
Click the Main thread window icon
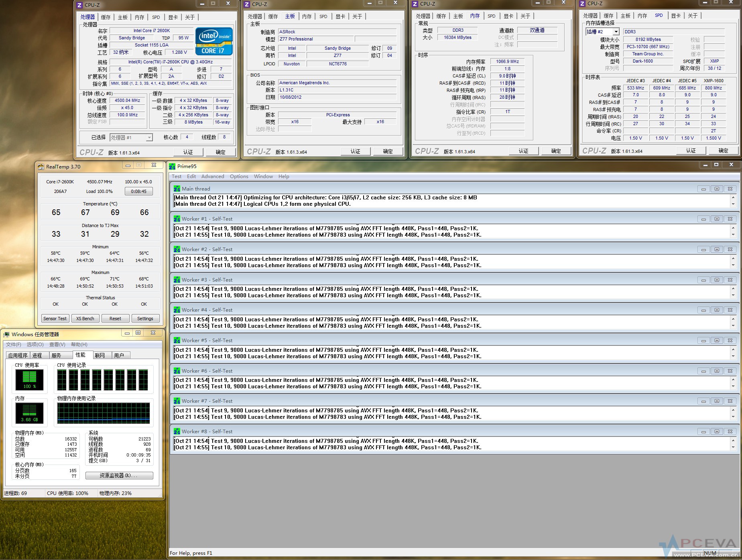coord(177,189)
